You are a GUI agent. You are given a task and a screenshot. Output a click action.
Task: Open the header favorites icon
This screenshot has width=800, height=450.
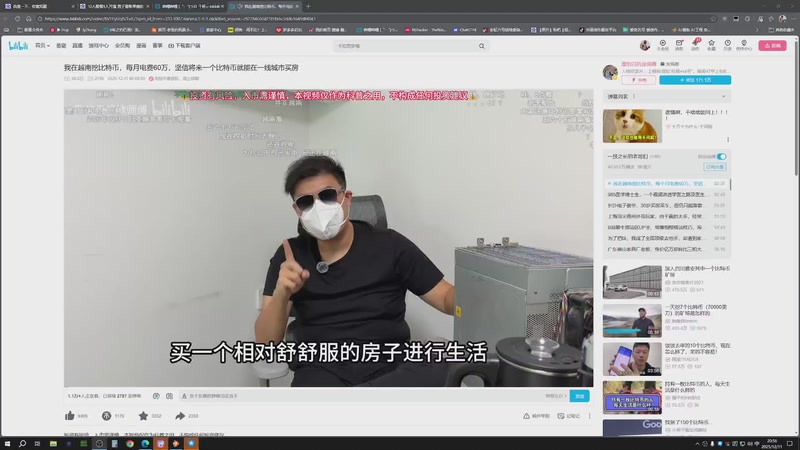(711, 45)
